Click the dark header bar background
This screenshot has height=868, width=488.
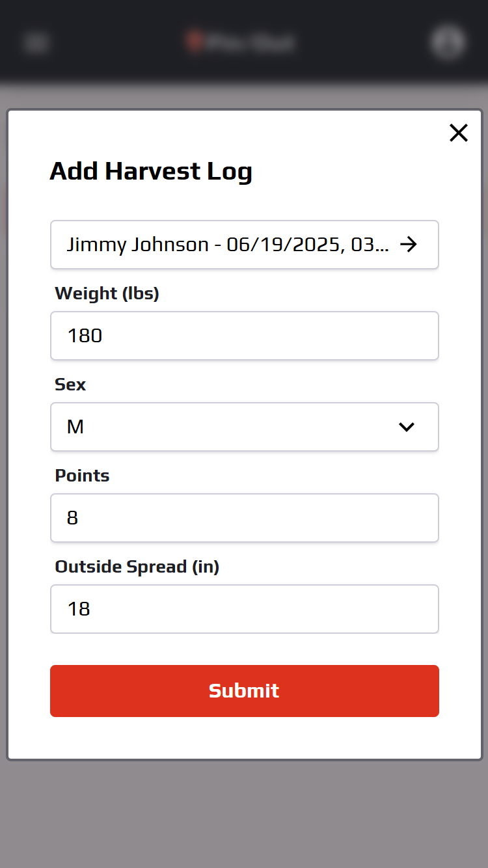[117, 42]
